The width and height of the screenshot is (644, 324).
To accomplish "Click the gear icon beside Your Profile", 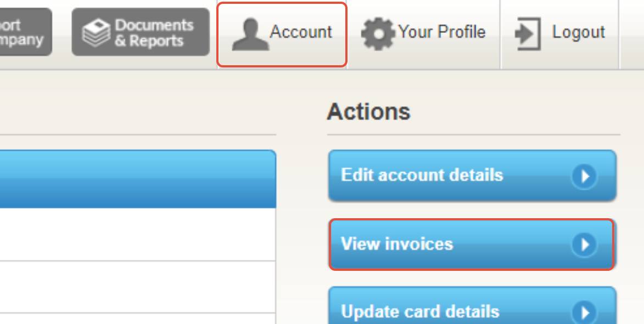I will (x=378, y=33).
